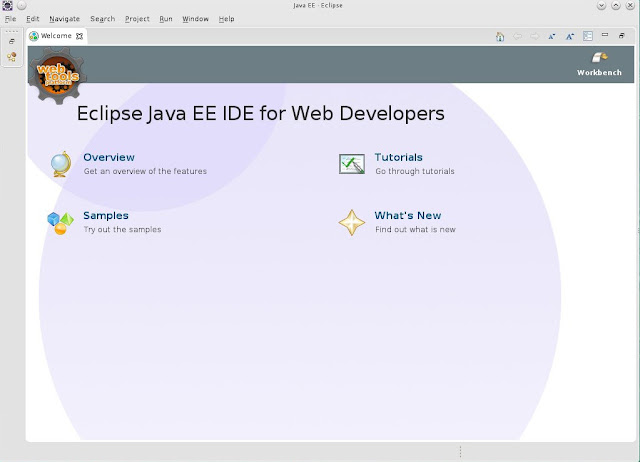Open the Overview link
This screenshot has height=462, width=640.
109,157
